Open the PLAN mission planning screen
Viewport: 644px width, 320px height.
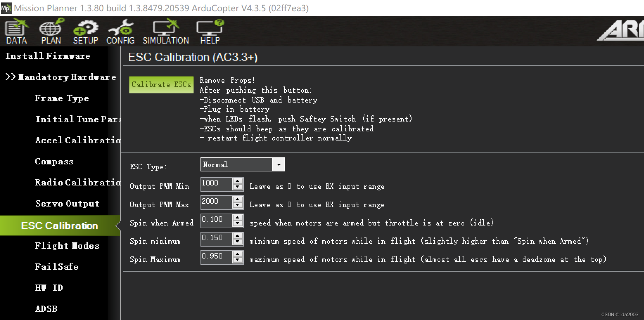pos(51,32)
